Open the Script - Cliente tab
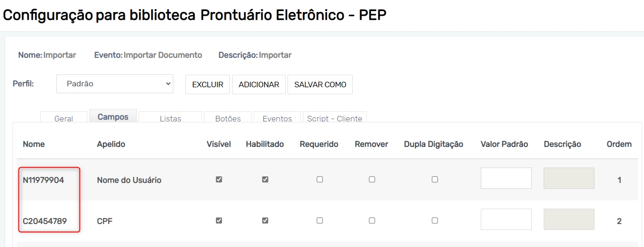 click(334, 118)
